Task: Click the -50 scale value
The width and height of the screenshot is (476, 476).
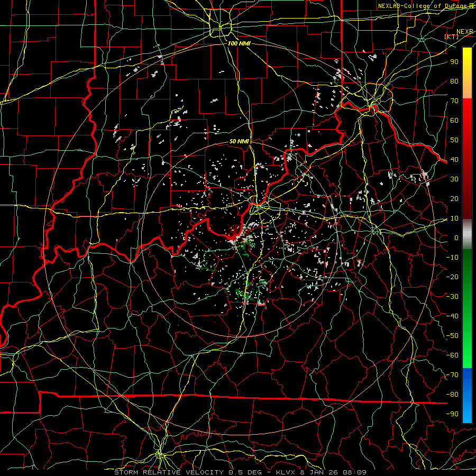Action: (452, 336)
